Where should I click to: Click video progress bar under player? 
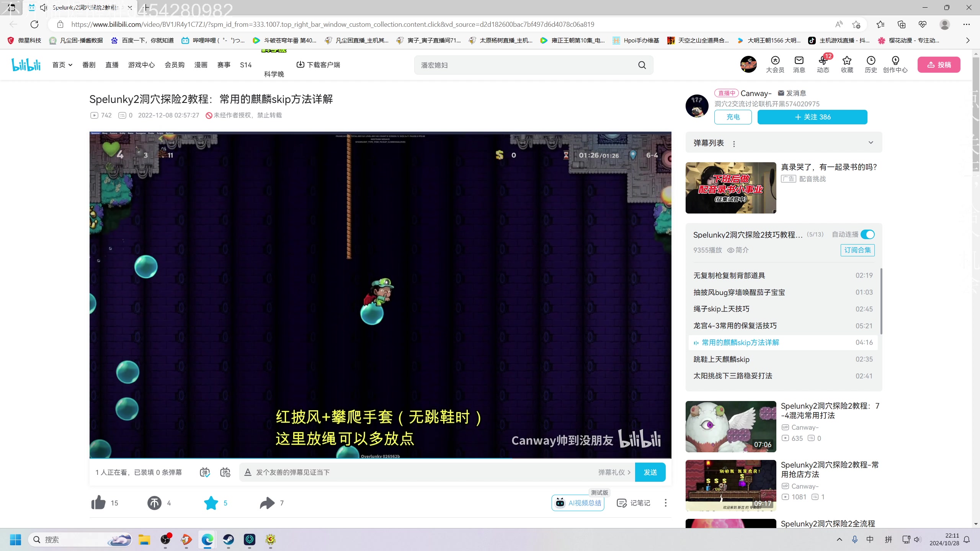click(380, 458)
